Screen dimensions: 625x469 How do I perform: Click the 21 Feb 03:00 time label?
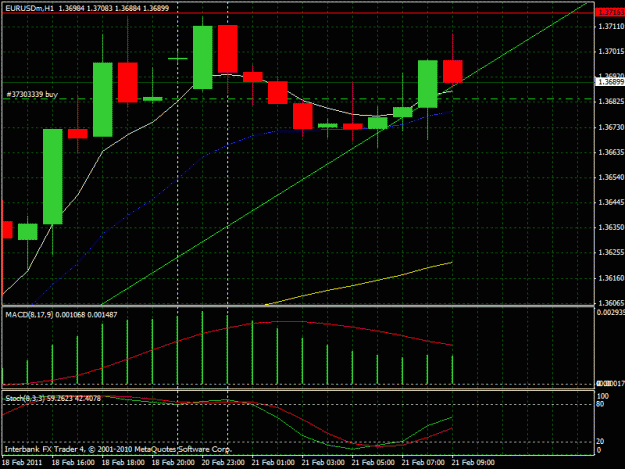pos(323,462)
